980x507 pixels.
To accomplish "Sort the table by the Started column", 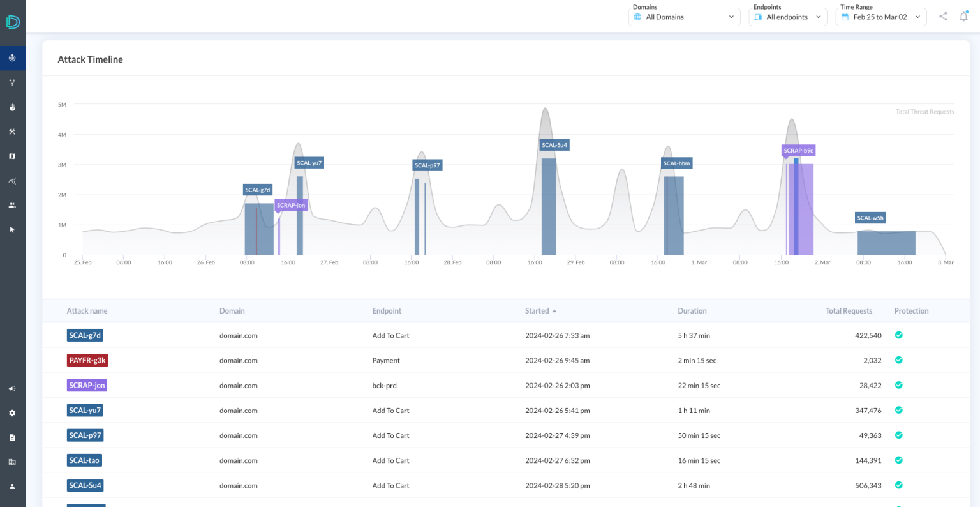I will coord(539,310).
